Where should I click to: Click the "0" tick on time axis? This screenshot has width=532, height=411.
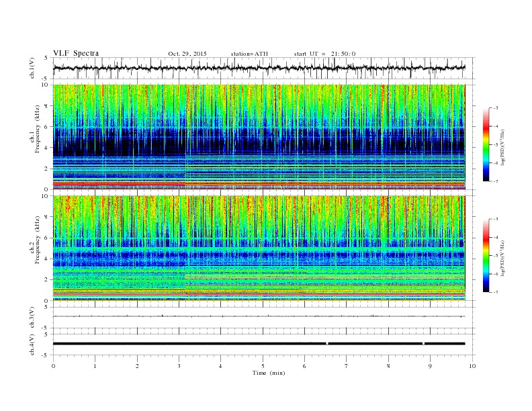coord(53,366)
